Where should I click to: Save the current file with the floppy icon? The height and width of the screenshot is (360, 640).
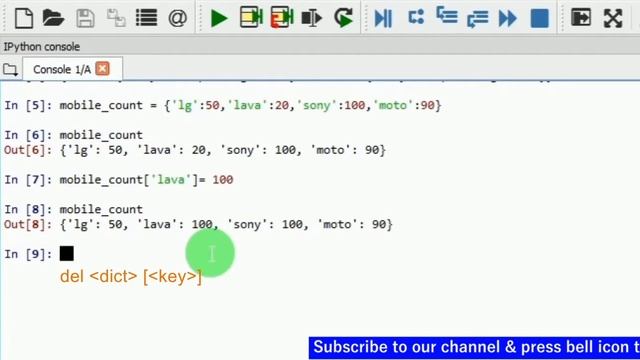pos(85,18)
